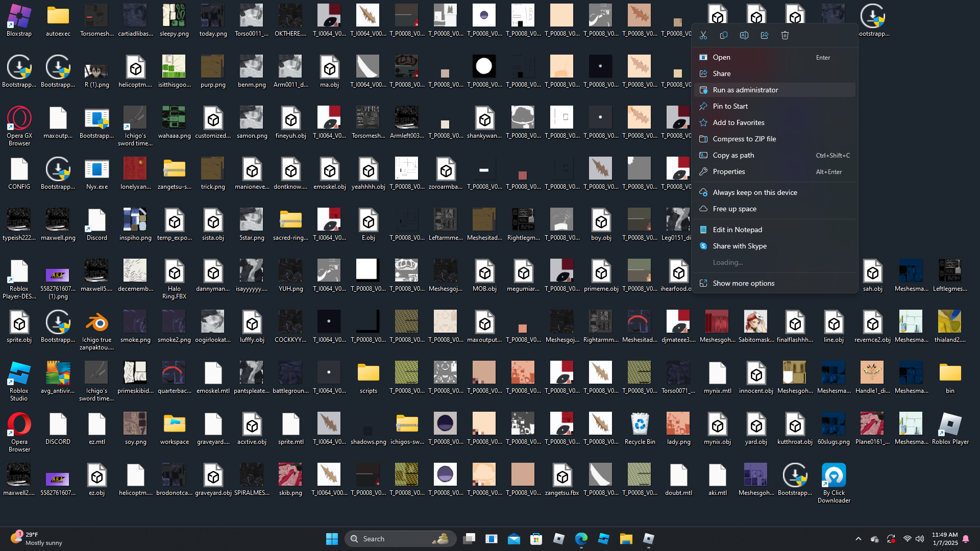Click the Delete trash icon in context menu
This screenshot has height=551, width=980.
pyautogui.click(x=785, y=35)
